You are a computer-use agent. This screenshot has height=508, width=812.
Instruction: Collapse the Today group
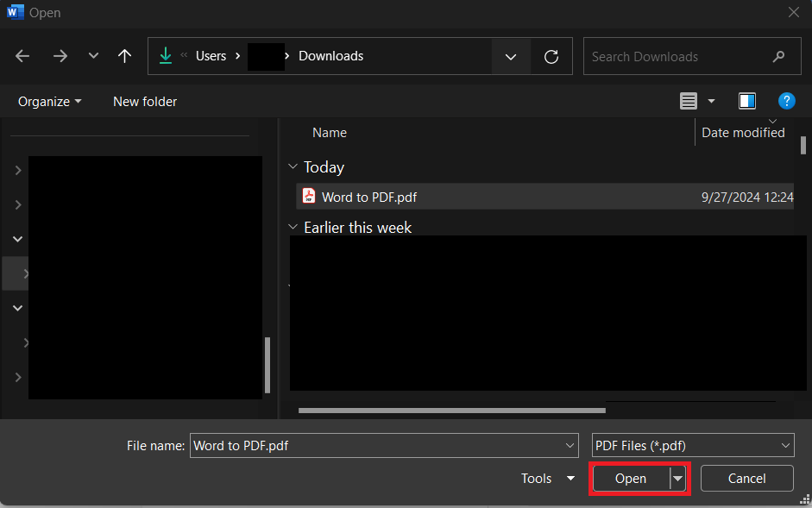tap(293, 166)
